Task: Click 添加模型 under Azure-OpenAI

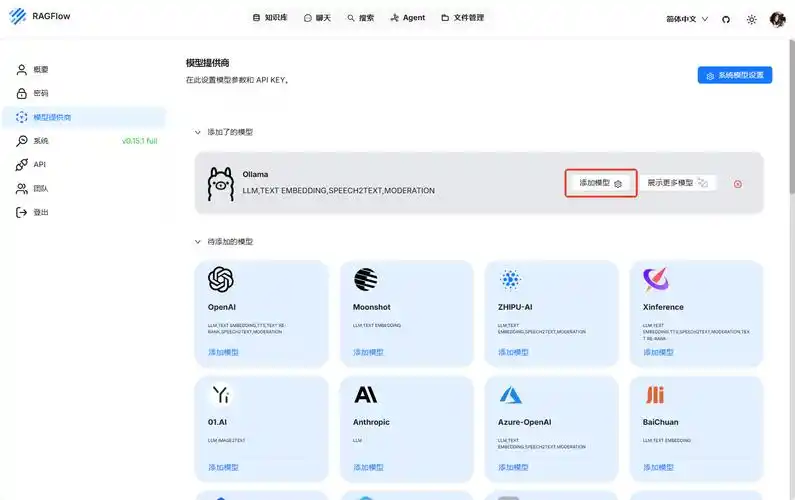Action: pyautogui.click(x=513, y=467)
